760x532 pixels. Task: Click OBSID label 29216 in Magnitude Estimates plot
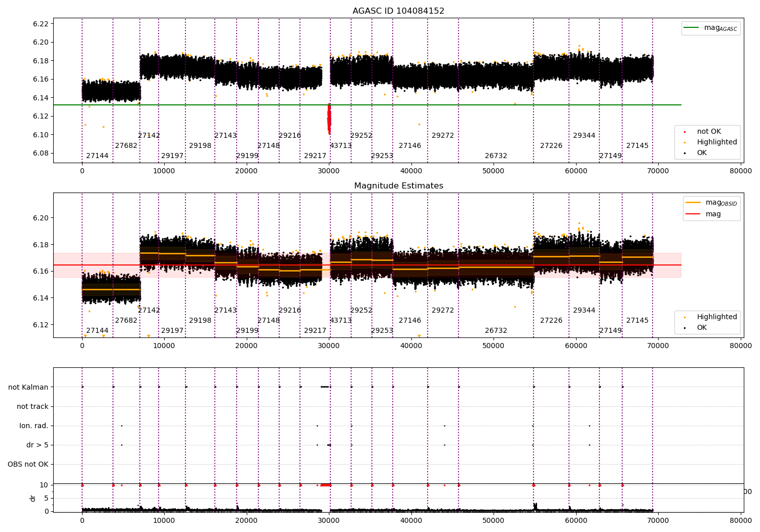pyautogui.click(x=290, y=310)
